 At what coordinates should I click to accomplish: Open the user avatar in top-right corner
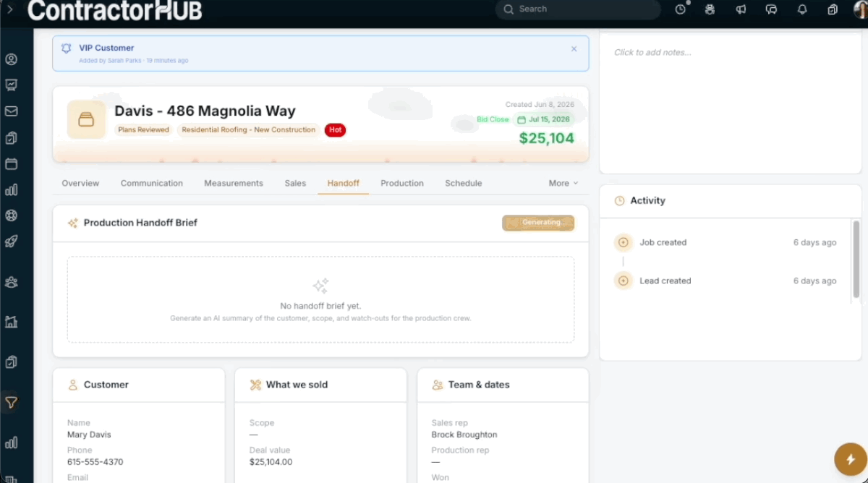click(x=860, y=9)
